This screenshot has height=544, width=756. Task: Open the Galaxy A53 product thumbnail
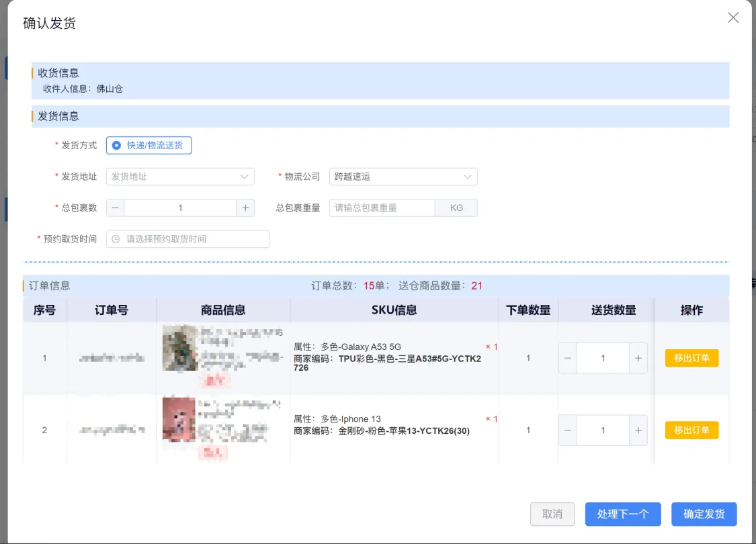(180, 348)
